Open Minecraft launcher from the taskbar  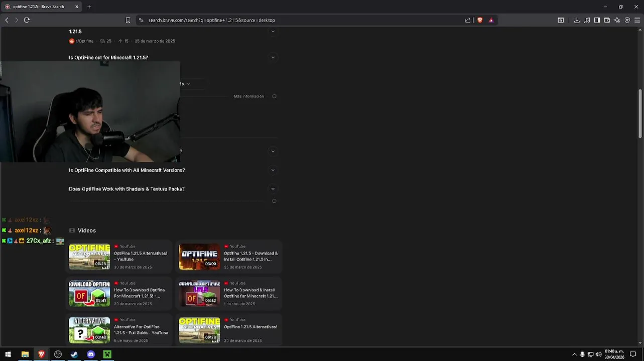point(107,354)
